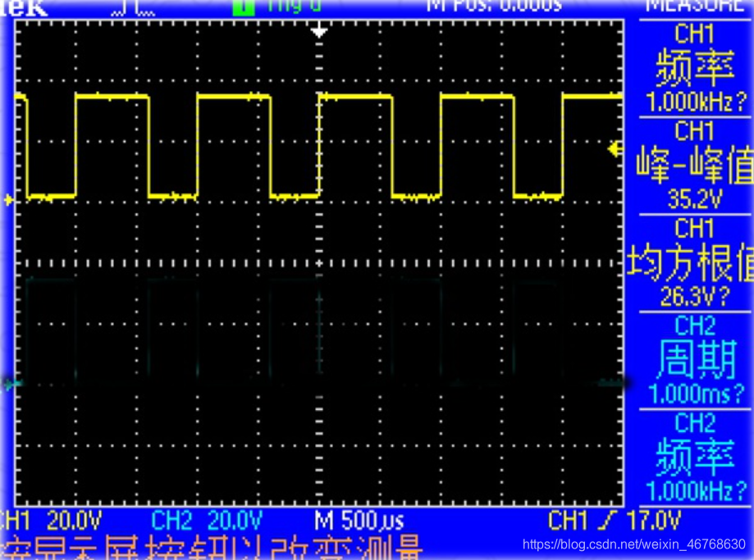Viewport: 754px width, 560px height.
Task: Select the CH2 周期 1.000ms measurement
Action: (x=695, y=361)
